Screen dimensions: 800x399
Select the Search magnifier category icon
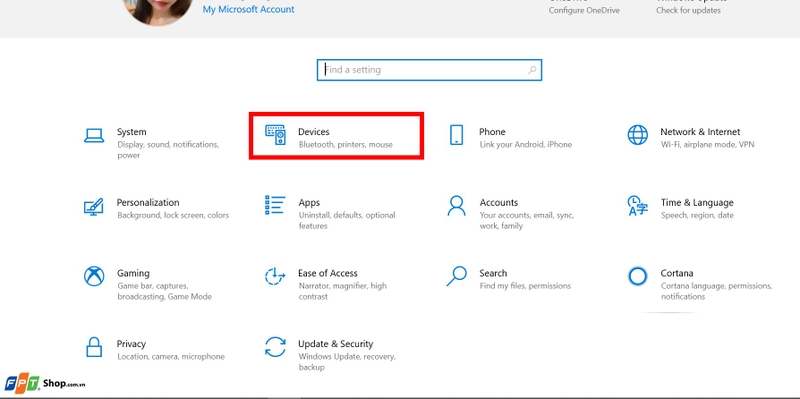tap(456, 276)
